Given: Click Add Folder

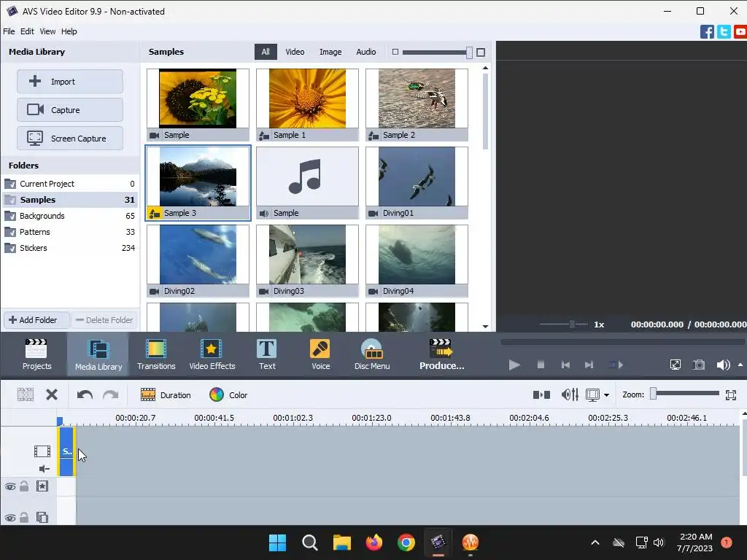Looking at the screenshot, I should tap(36, 320).
